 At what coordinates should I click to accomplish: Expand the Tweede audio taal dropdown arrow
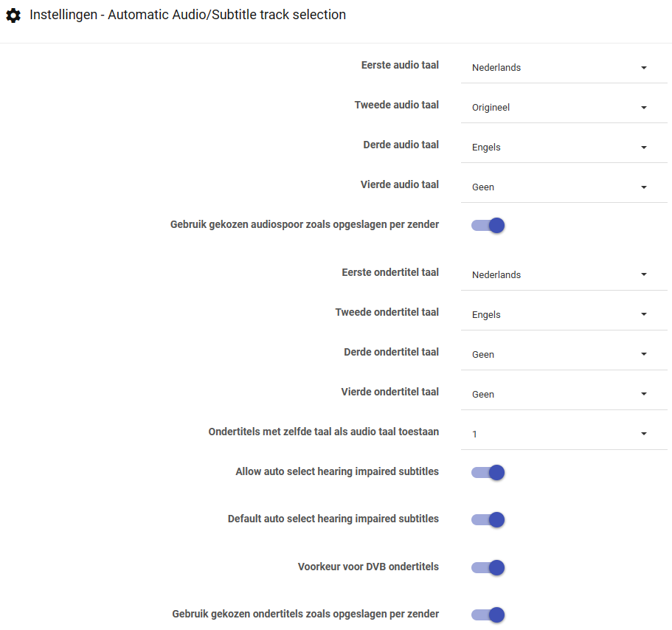pos(643,108)
